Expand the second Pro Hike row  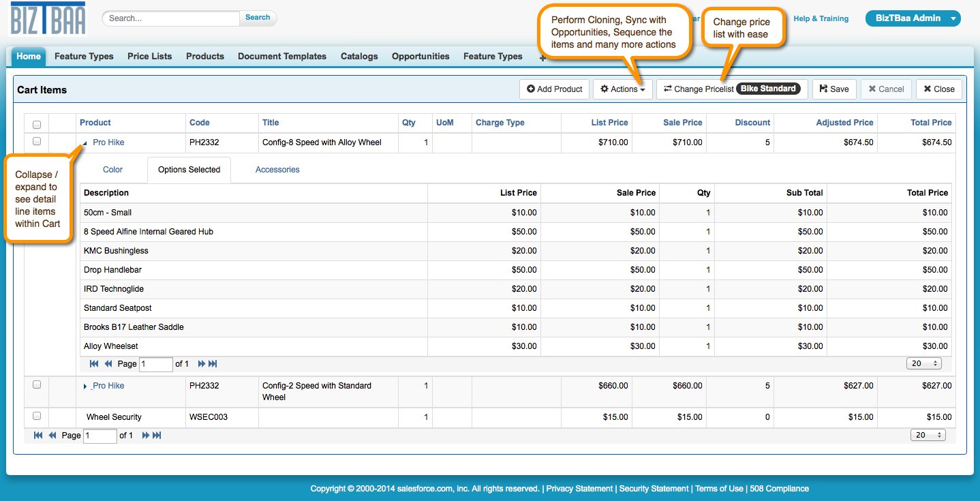85,386
